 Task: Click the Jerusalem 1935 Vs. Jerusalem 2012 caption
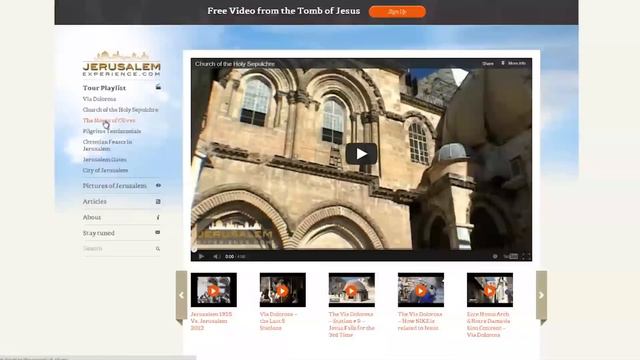coord(211,321)
